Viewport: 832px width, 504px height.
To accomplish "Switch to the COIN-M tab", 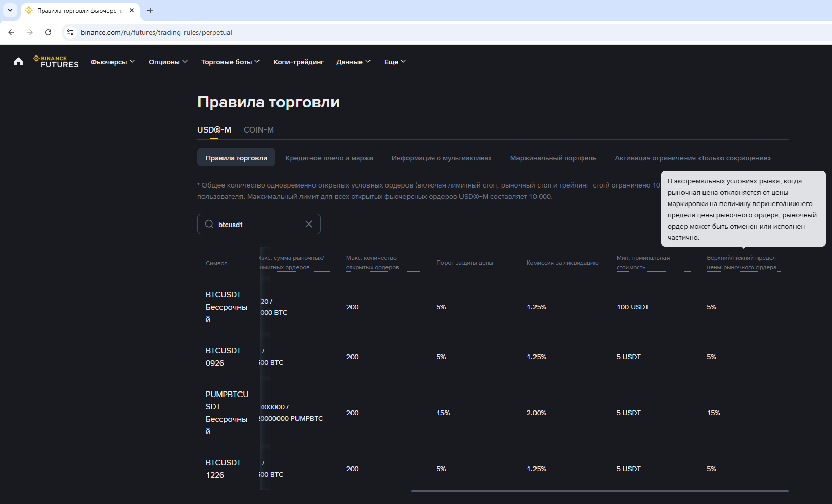I will [x=258, y=130].
